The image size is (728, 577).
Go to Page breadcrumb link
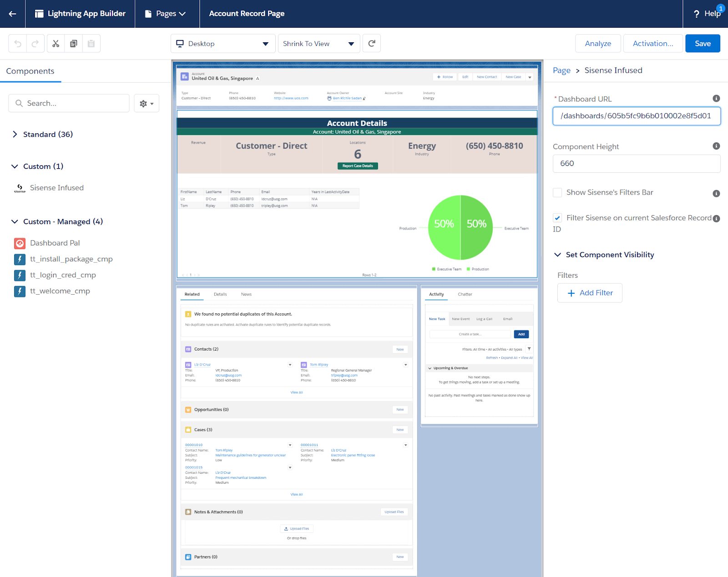coord(561,70)
